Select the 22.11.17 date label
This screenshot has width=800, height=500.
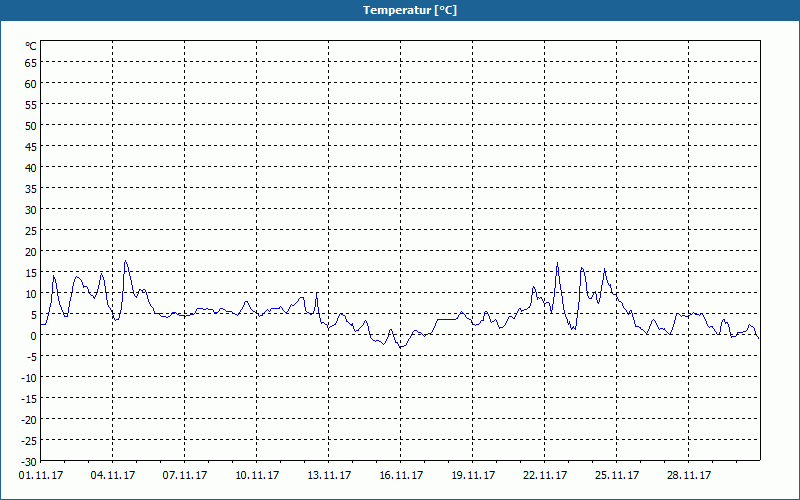[x=545, y=475]
